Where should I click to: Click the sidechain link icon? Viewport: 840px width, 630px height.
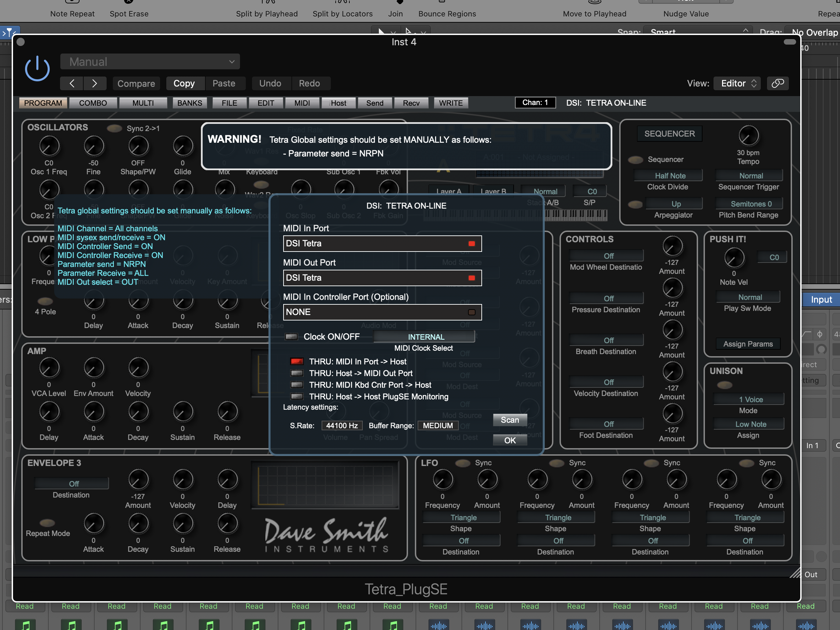(777, 83)
